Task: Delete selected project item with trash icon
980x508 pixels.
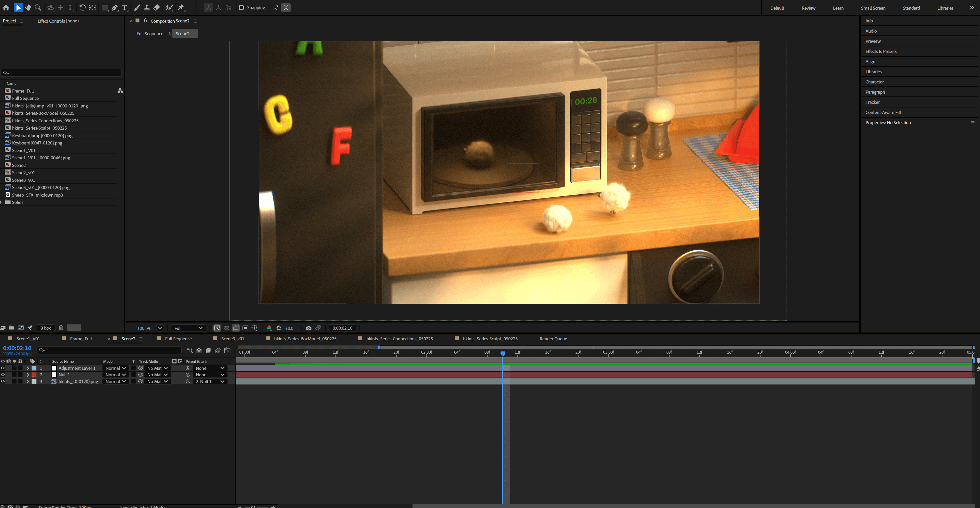Action: click(x=61, y=328)
